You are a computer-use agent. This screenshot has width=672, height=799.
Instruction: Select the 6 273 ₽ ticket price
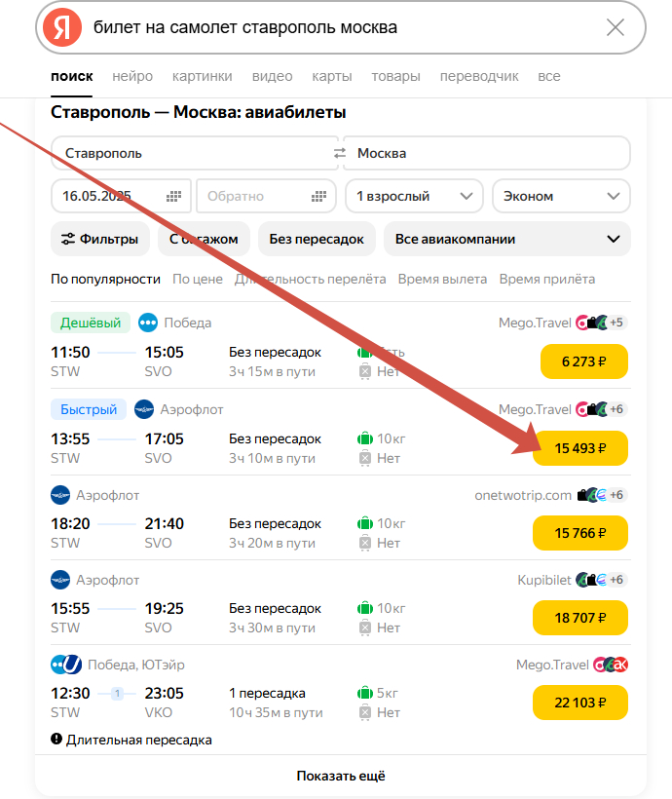tap(584, 361)
